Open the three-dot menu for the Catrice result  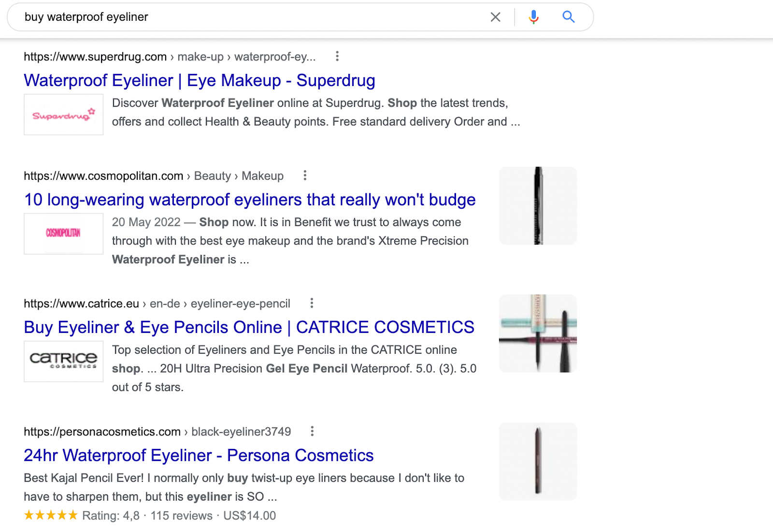tap(312, 303)
